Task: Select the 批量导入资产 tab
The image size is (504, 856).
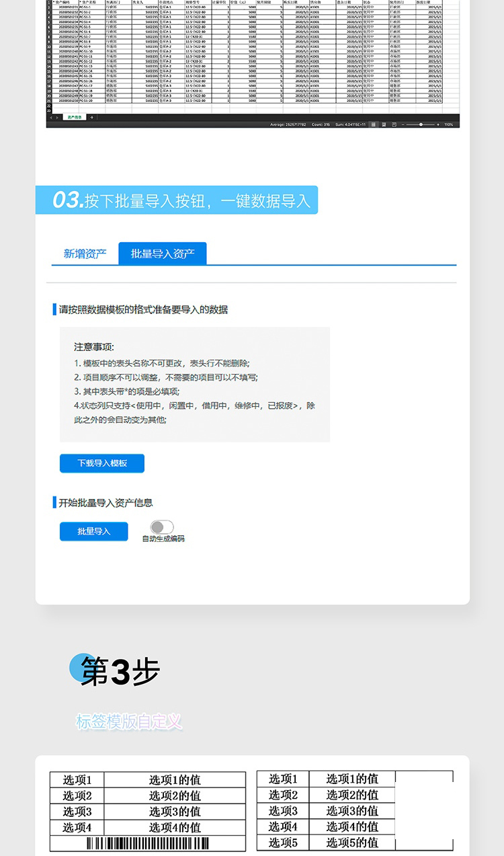Action: (x=163, y=254)
